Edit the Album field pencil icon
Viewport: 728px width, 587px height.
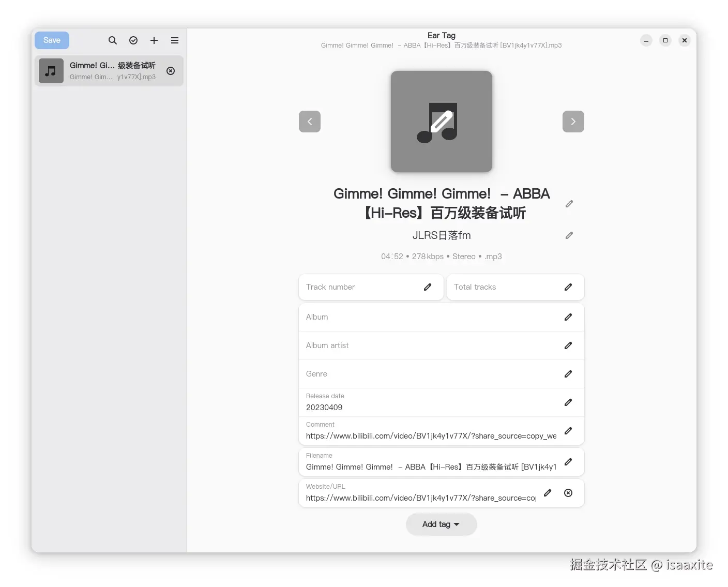568,317
